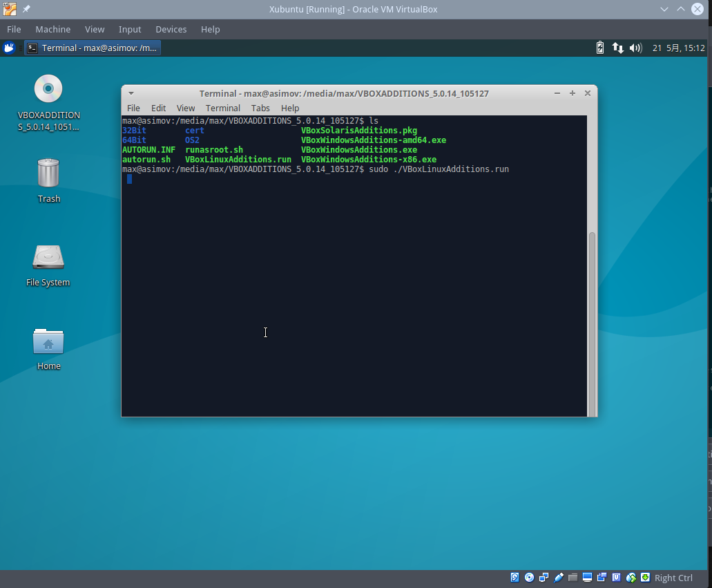Click the CPU virtualization indicator icon
Screen dimensions: 712x588
pyautogui.click(x=616, y=578)
